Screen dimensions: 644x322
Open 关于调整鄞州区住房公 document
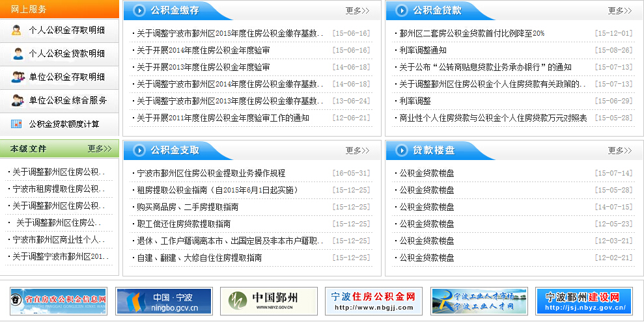tap(59, 222)
